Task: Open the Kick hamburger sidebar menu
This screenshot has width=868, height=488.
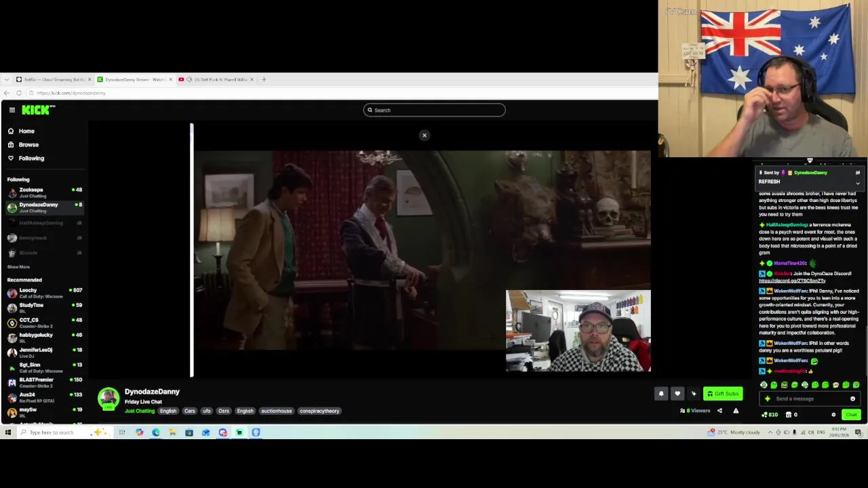Action: pyautogui.click(x=12, y=110)
